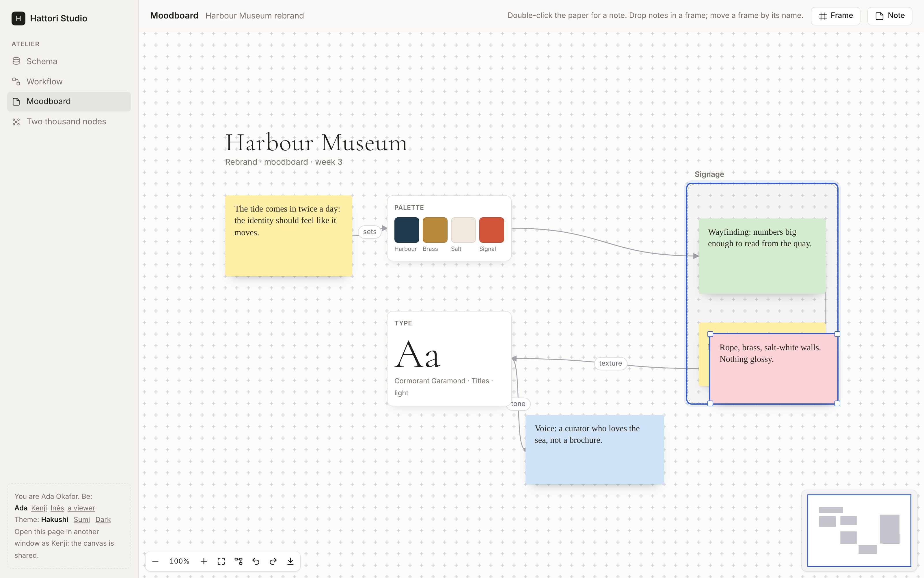The width and height of the screenshot is (924, 578).
Task: Select Ada as current user
Action: pos(21,508)
